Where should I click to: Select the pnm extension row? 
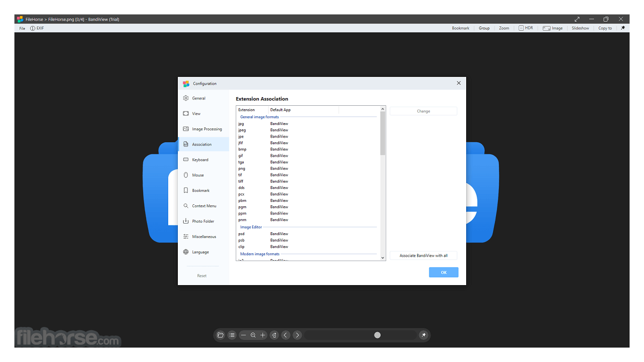308,220
